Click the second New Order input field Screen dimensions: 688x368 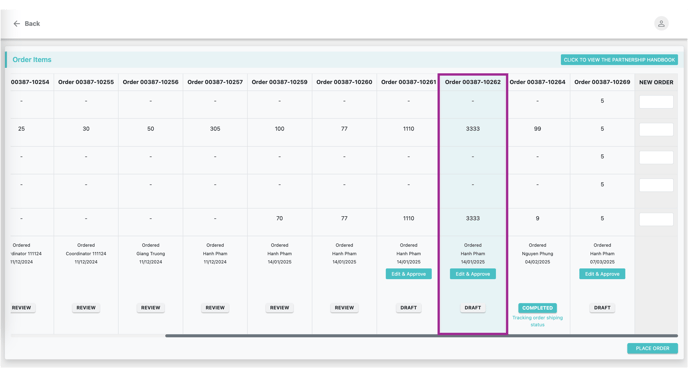pyautogui.click(x=656, y=129)
